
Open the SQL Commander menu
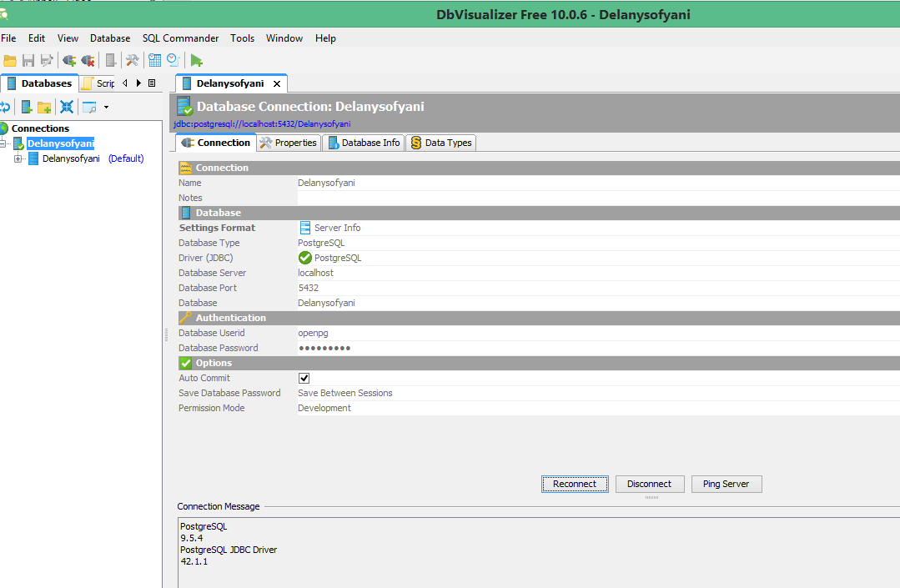click(x=181, y=38)
